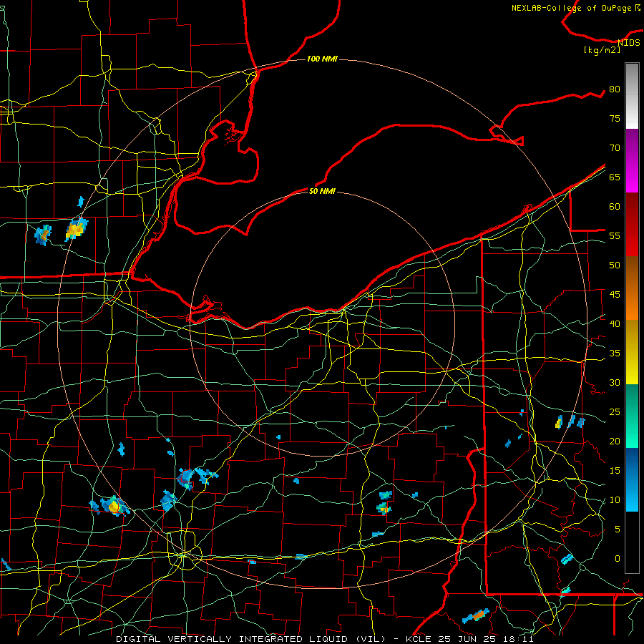Viewport: 644px width, 644px height.
Task: Click the green band of the color bar
Action: click(632, 416)
